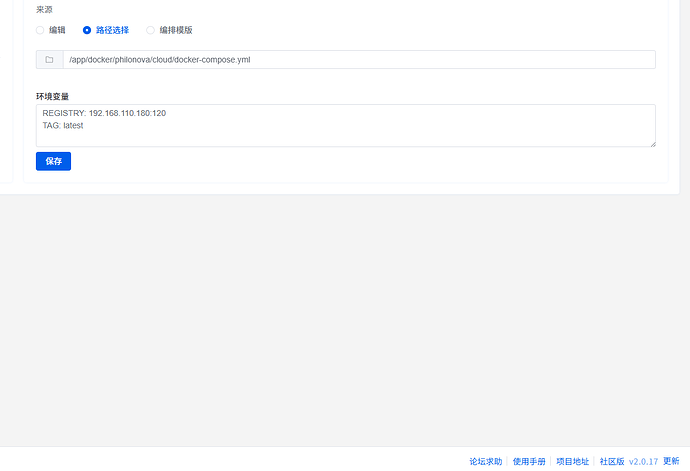Open the 使用手册 user manual link
Image resolution: width=690 pixels, height=471 pixels.
529,461
